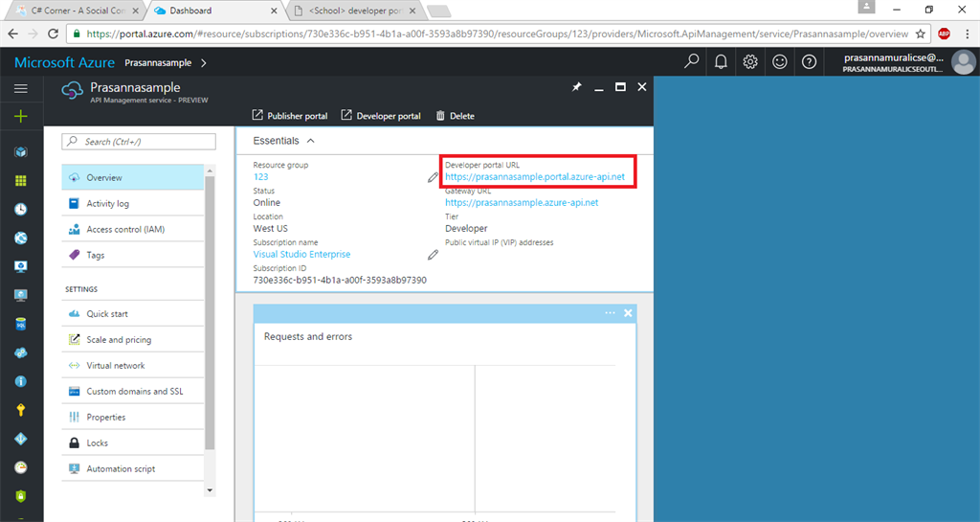
Task: Click the resource menu scrollbar down arrow
Action: 210,490
